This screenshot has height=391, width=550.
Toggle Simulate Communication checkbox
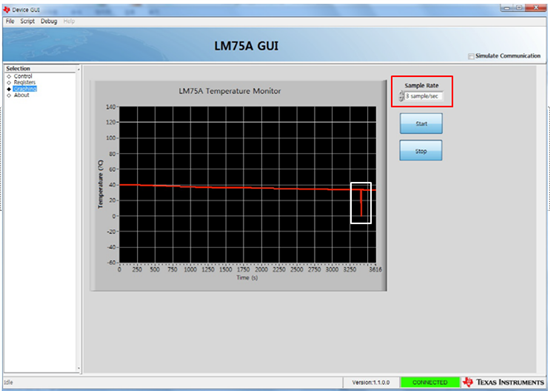(x=471, y=56)
